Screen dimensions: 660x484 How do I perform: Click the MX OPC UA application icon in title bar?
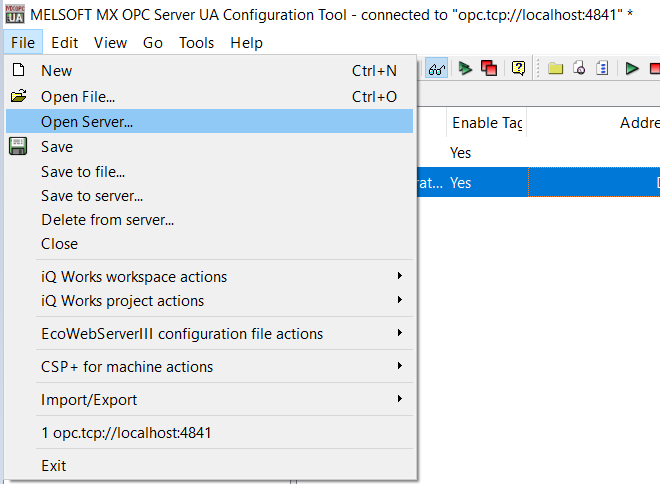[15, 14]
